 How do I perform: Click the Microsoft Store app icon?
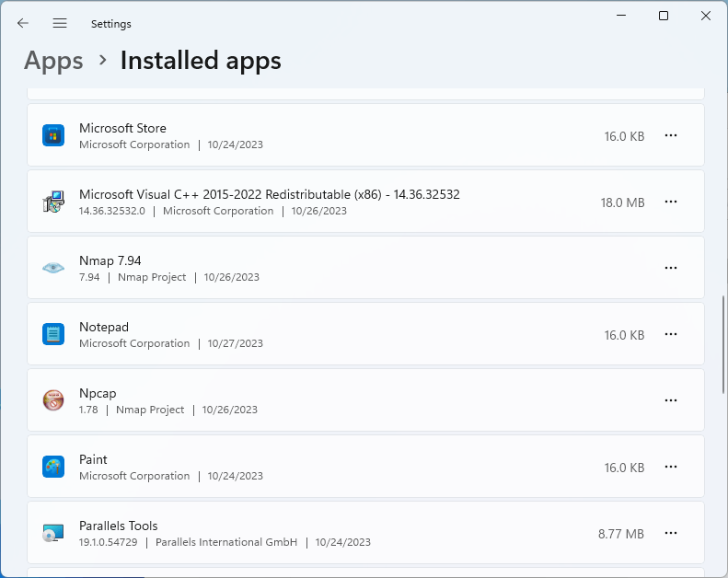tap(53, 135)
